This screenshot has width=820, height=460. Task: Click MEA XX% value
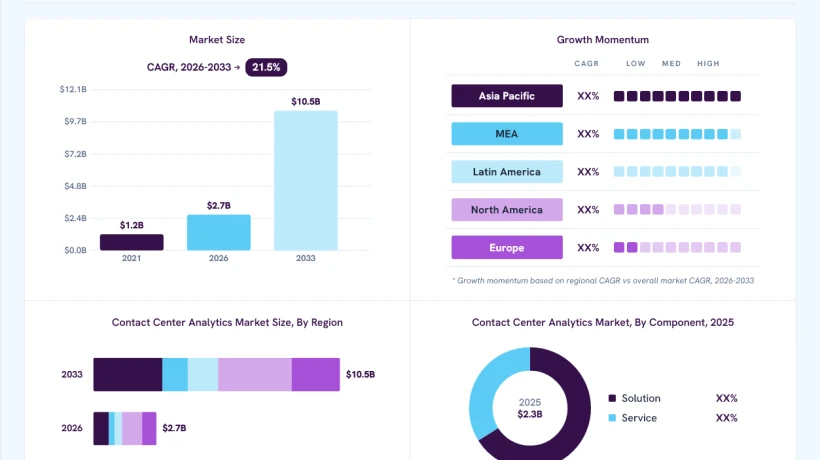588,134
